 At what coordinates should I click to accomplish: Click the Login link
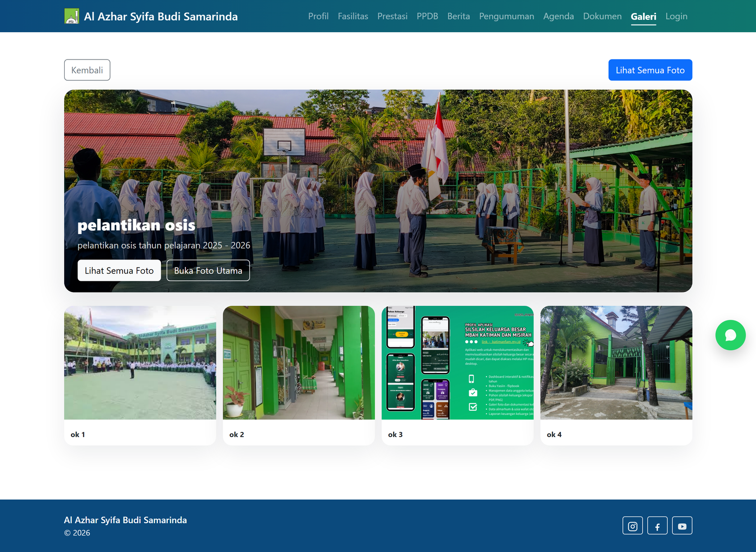pyautogui.click(x=676, y=16)
